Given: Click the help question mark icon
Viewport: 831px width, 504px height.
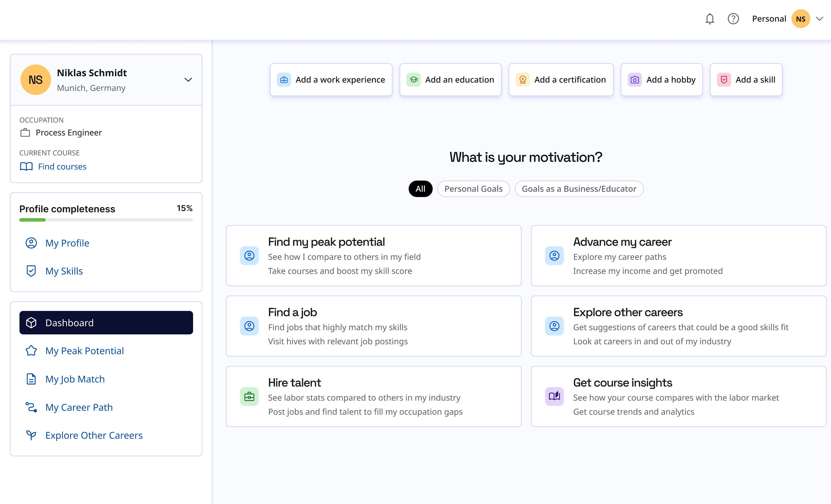Looking at the screenshot, I should [x=733, y=19].
